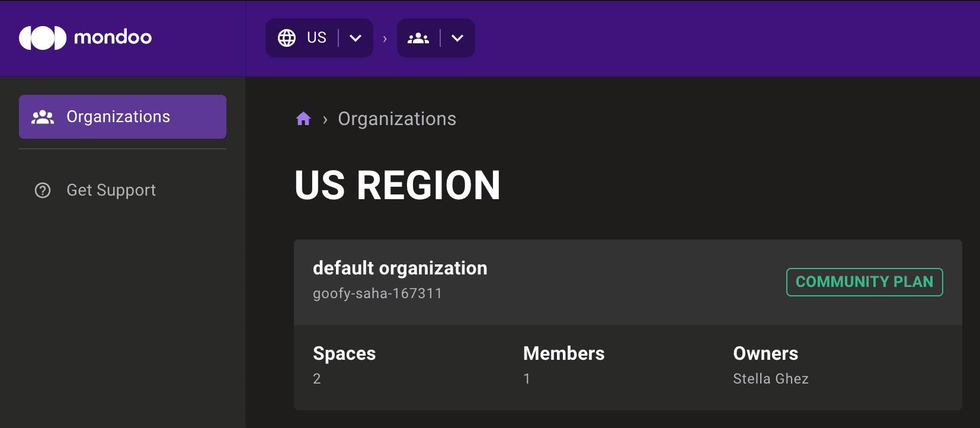980x428 pixels.
Task: Click owner name Stella Ghez
Action: point(771,379)
